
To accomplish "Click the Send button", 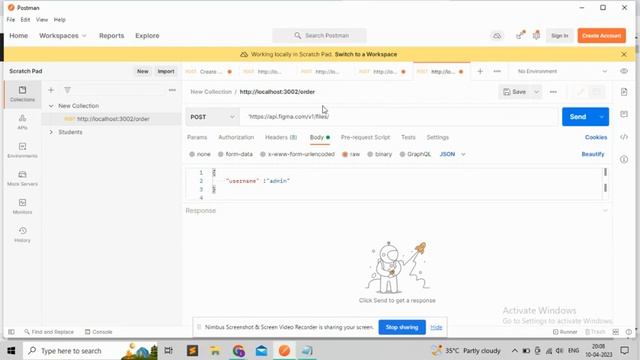I will (578, 117).
